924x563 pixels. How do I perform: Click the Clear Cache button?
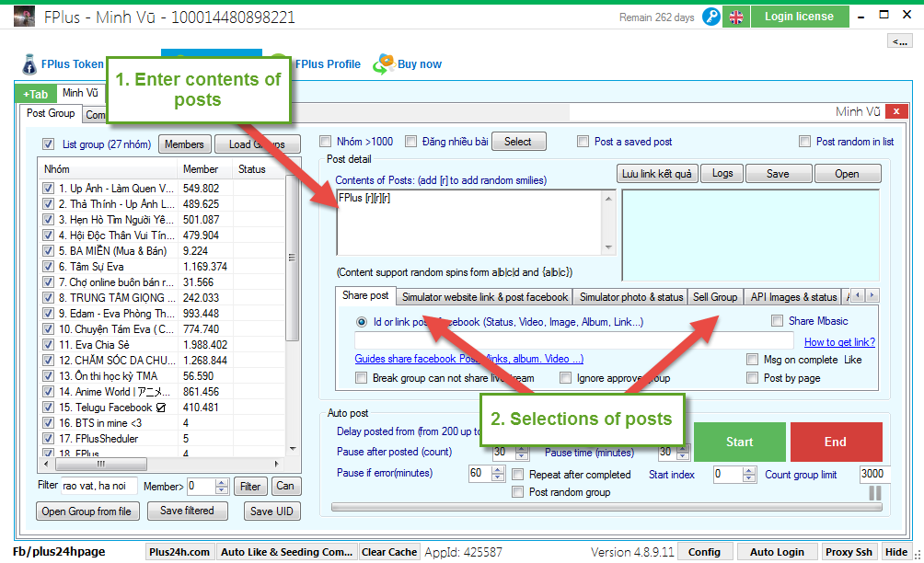(x=389, y=552)
